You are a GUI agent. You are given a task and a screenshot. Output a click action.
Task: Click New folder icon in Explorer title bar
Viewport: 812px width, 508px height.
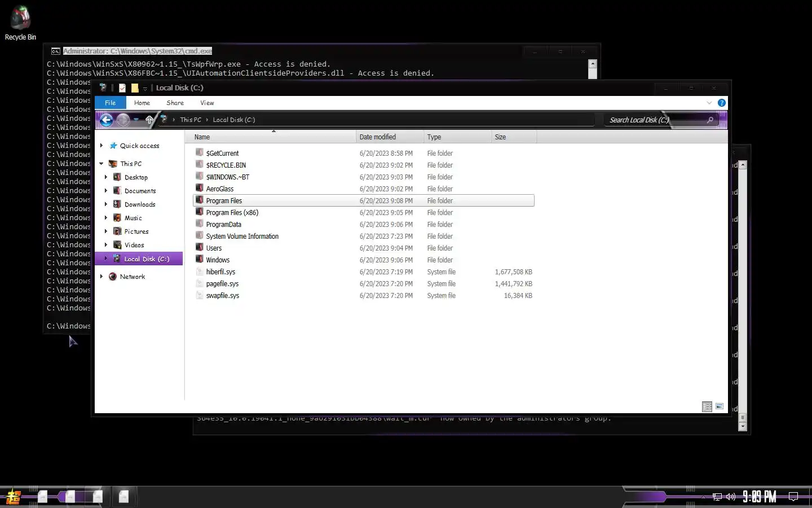[x=135, y=87]
